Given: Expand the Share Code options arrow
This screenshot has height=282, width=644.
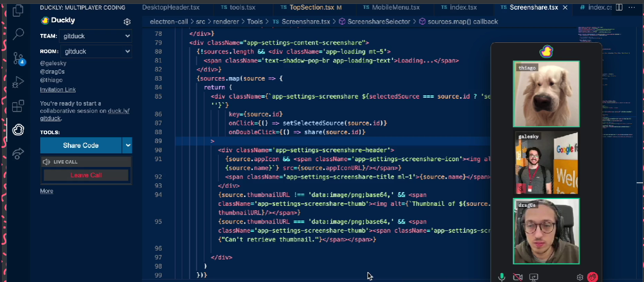Looking at the screenshot, I should point(127,145).
